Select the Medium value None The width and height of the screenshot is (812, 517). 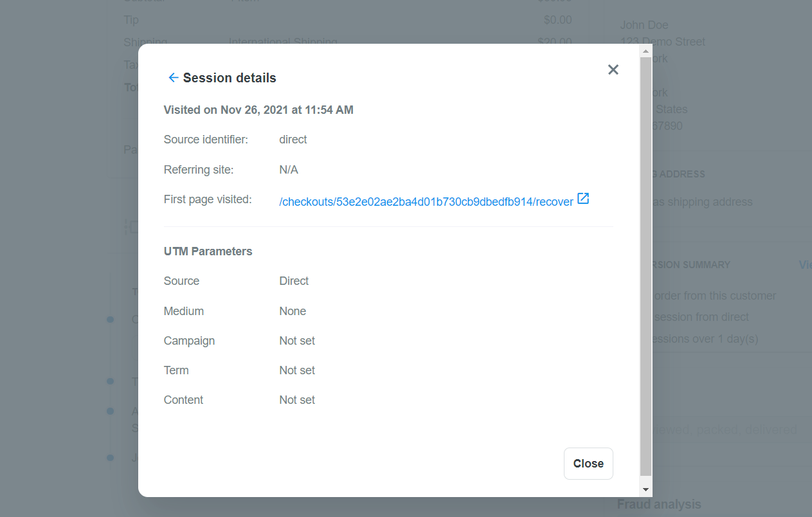coord(293,311)
